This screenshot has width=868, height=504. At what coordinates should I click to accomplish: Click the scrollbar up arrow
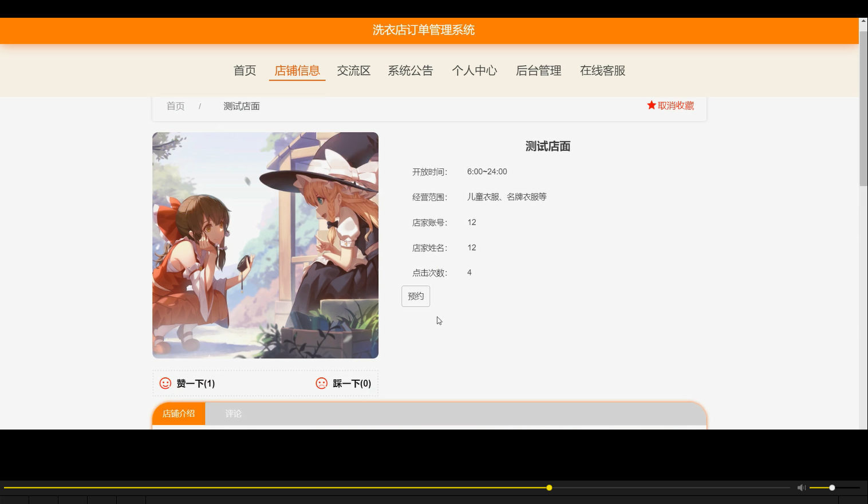(863, 22)
